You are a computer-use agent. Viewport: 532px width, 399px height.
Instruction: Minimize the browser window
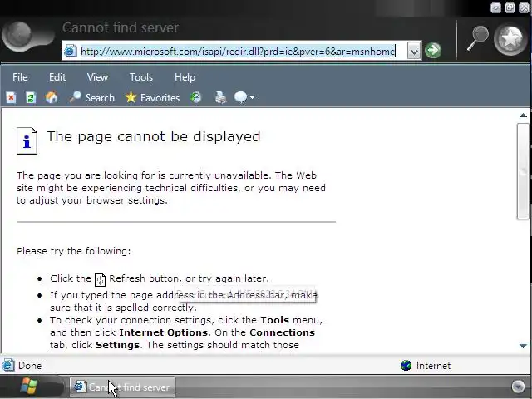pos(495,7)
